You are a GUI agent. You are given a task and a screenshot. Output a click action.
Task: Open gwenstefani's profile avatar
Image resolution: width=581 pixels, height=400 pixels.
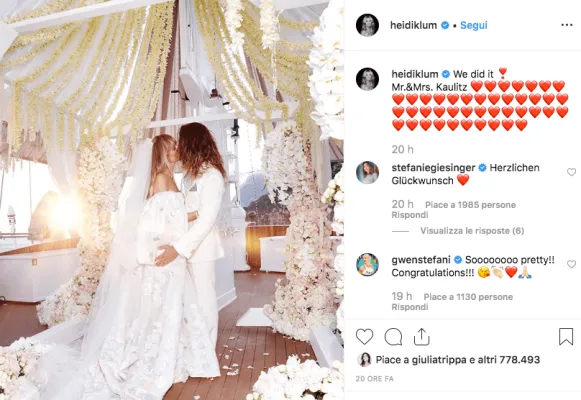[367, 265]
